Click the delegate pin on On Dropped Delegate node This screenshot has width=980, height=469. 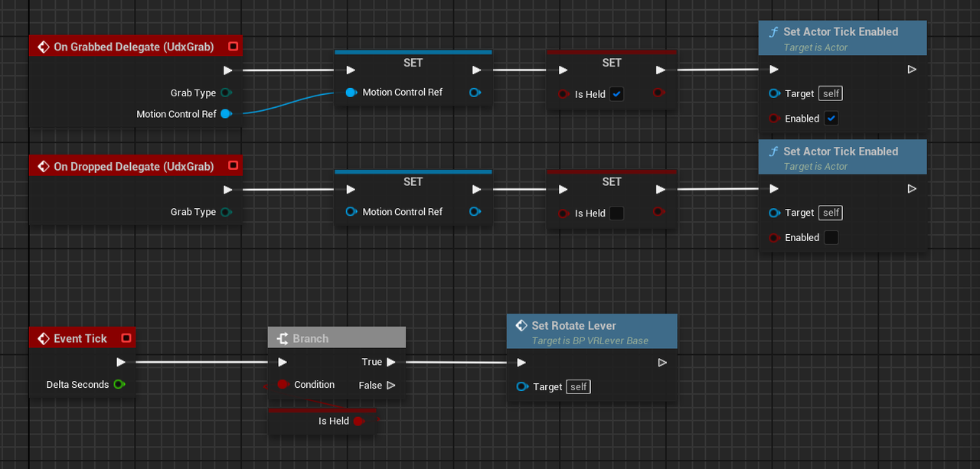[x=234, y=166]
